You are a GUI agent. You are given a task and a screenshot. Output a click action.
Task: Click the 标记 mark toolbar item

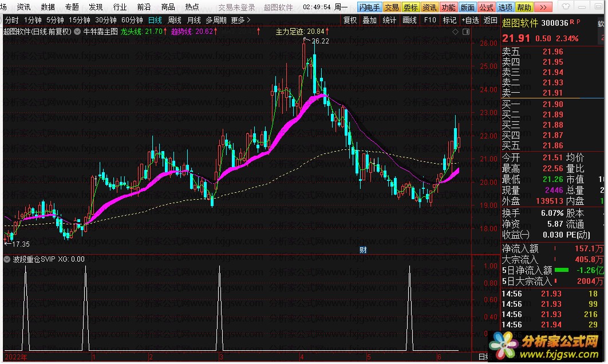click(450, 20)
